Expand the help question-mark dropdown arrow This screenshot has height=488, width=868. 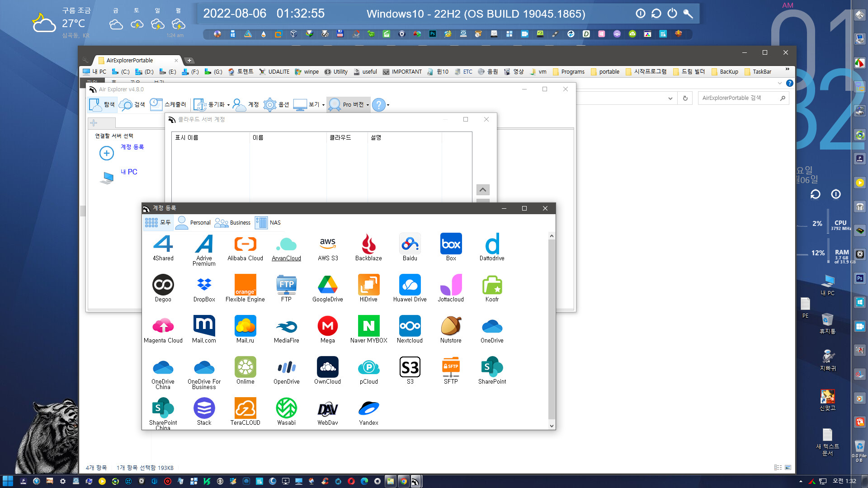pos(388,105)
